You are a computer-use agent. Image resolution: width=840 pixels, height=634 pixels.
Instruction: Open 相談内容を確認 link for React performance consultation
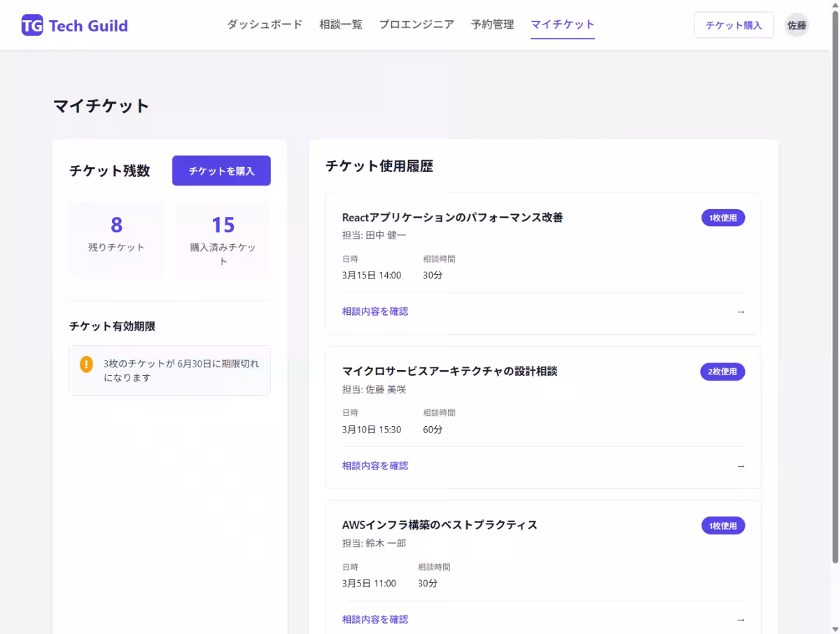[x=375, y=311]
